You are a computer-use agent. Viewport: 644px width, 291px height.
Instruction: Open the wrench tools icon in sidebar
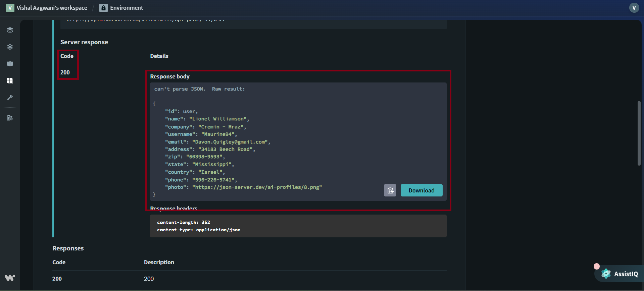pos(10,98)
